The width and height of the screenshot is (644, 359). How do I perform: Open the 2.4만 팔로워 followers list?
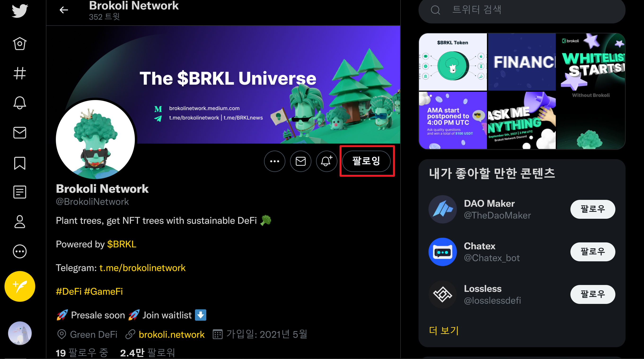pos(147,353)
